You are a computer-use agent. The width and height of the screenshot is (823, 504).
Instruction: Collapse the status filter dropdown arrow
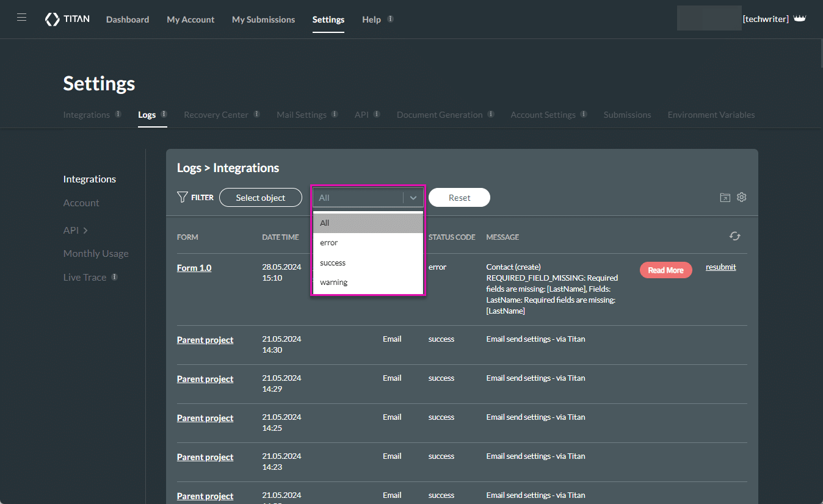(x=413, y=198)
